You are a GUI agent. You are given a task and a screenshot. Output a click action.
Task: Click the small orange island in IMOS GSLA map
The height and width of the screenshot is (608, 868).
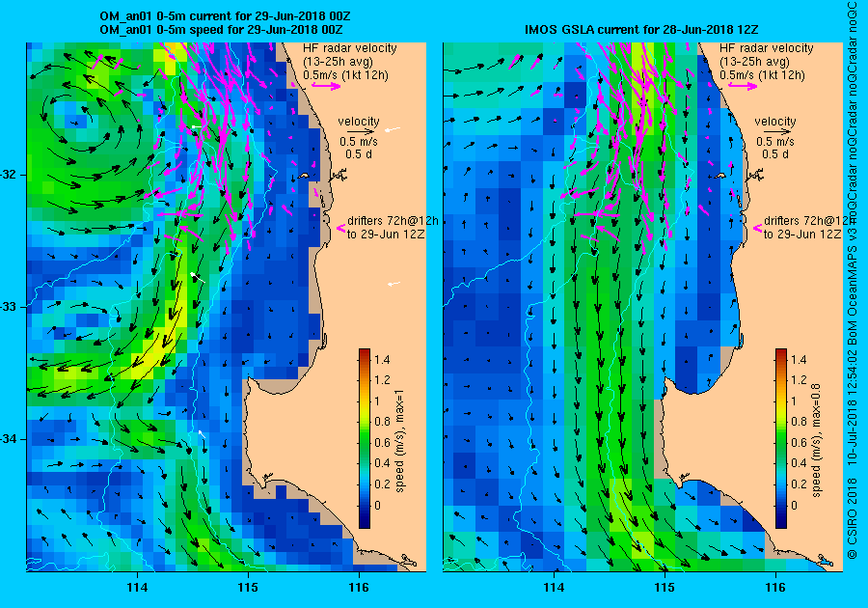(x=720, y=176)
